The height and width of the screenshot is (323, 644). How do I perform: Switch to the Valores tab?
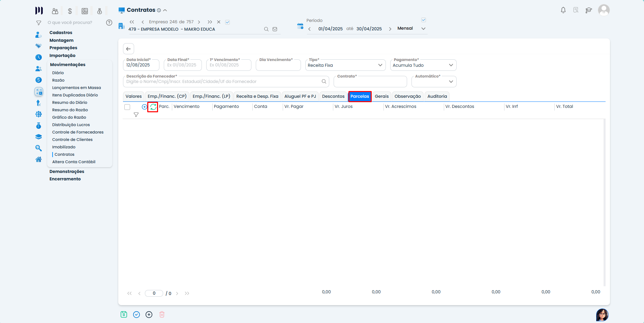click(133, 96)
